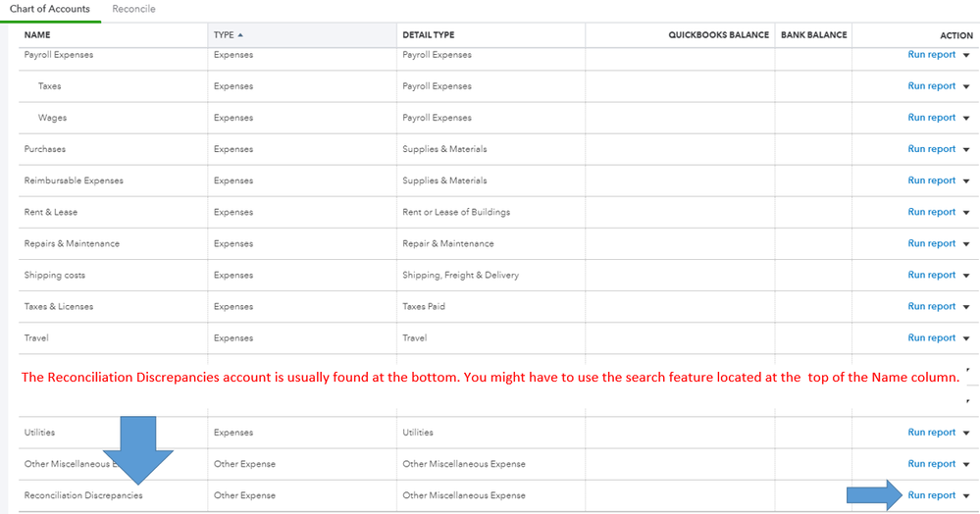The height and width of the screenshot is (514, 980).
Task: Run report for Taxes sub-account
Action: (x=931, y=85)
